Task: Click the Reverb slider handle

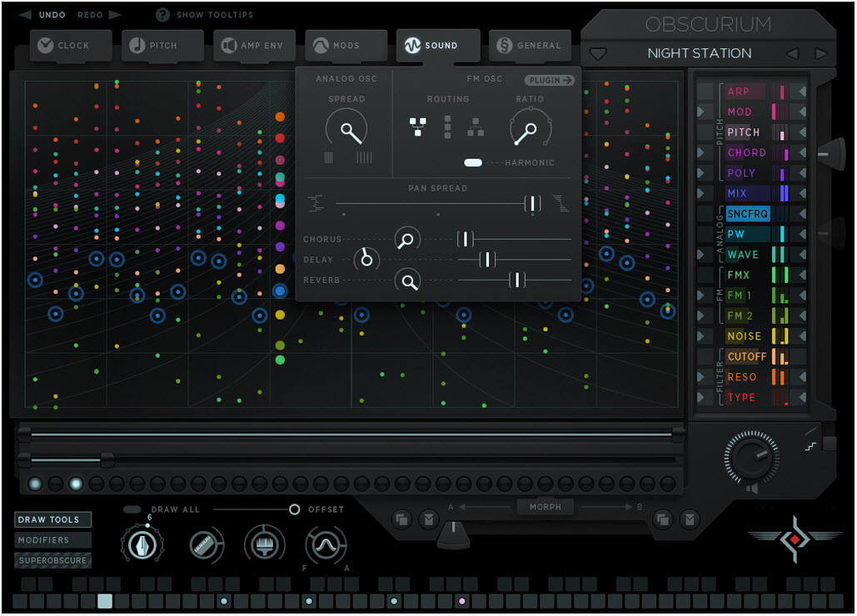Action: point(517,281)
